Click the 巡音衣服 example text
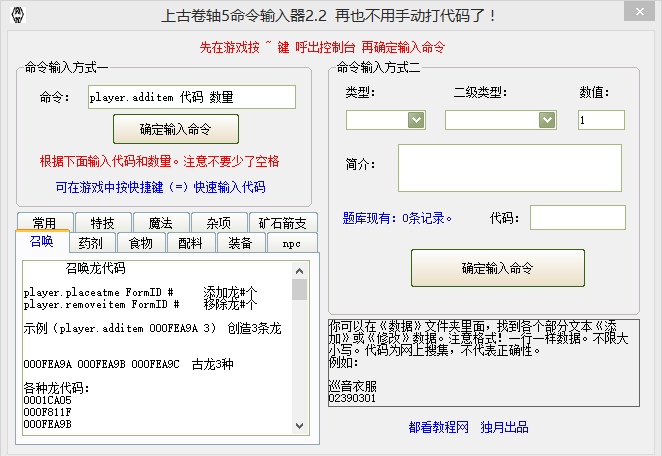 coord(353,386)
